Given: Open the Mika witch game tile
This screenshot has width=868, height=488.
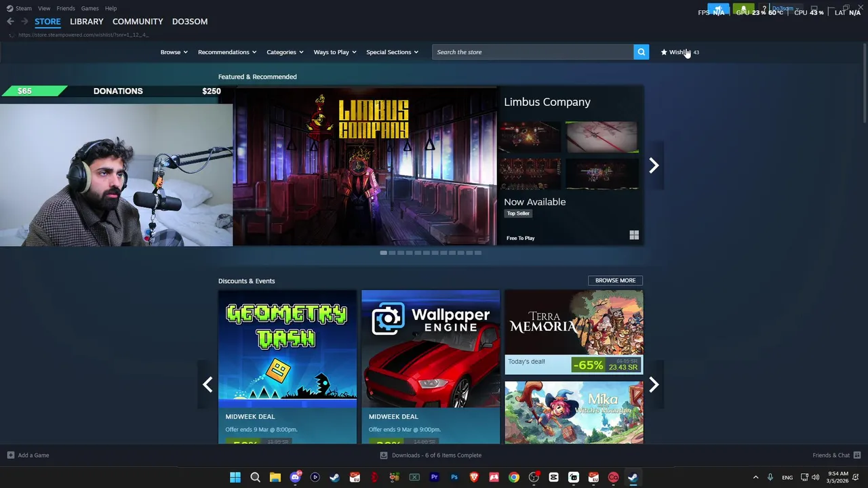Looking at the screenshot, I should [x=574, y=412].
